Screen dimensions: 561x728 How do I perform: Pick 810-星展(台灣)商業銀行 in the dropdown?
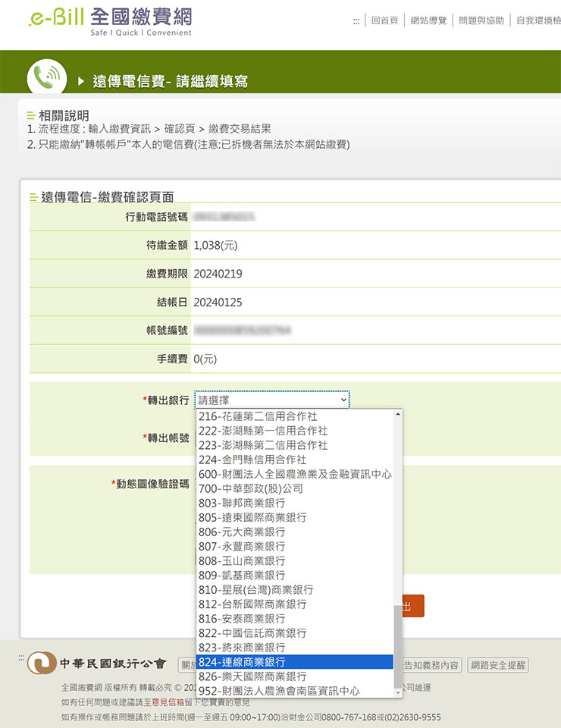click(x=295, y=590)
